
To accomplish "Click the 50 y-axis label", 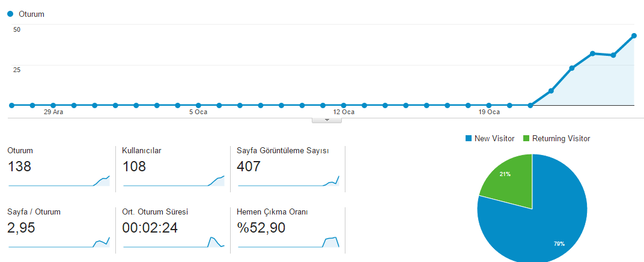I will click(17, 29).
